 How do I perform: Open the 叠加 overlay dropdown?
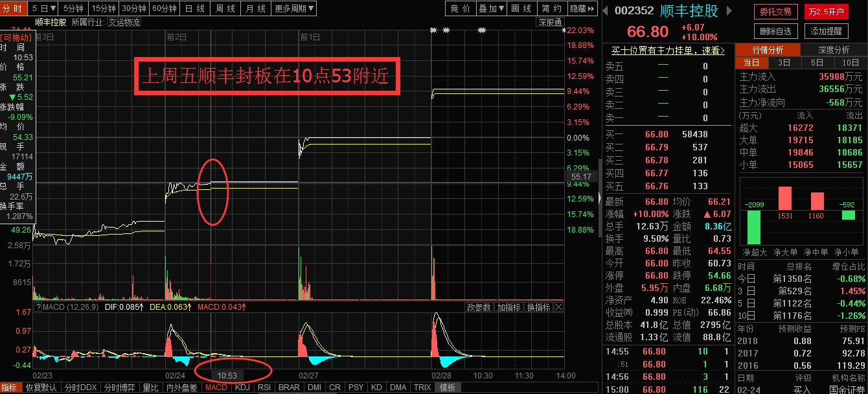pos(491,8)
